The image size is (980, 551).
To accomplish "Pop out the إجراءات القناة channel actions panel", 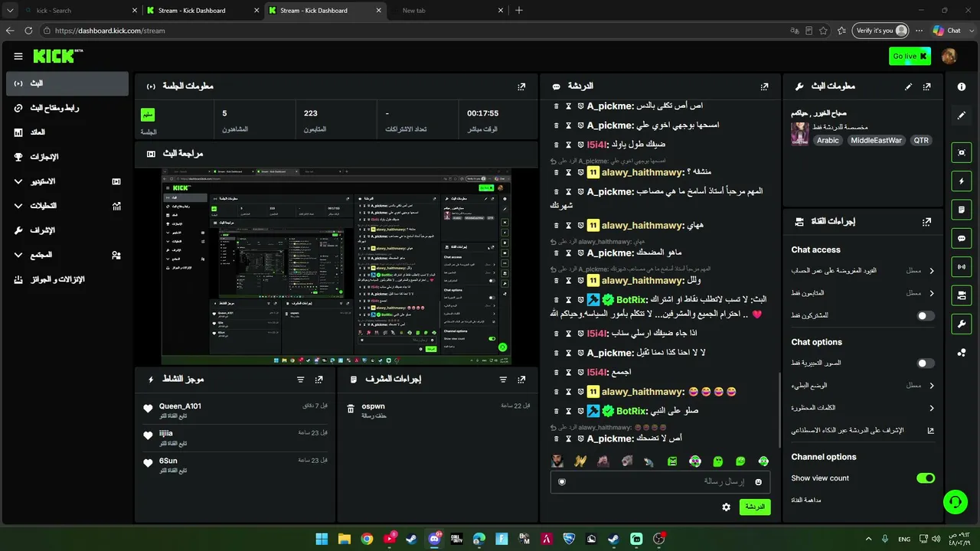I will pos(927,221).
